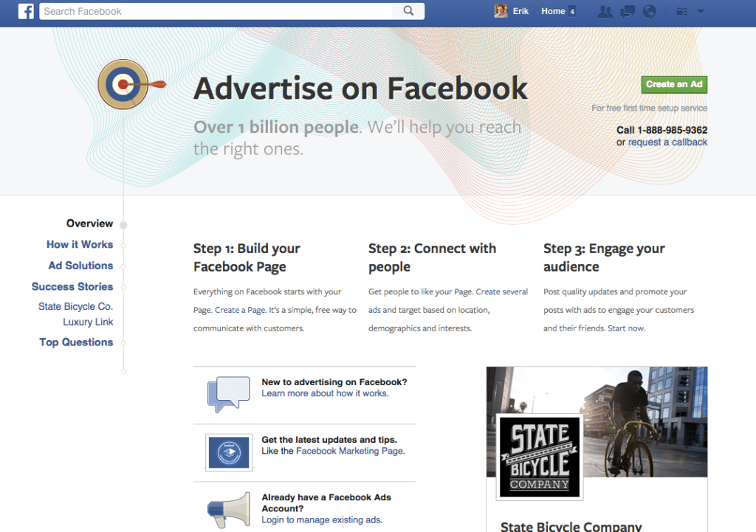This screenshot has width=756, height=532.
Task: Click the Facebook logo icon
Action: tap(26, 11)
